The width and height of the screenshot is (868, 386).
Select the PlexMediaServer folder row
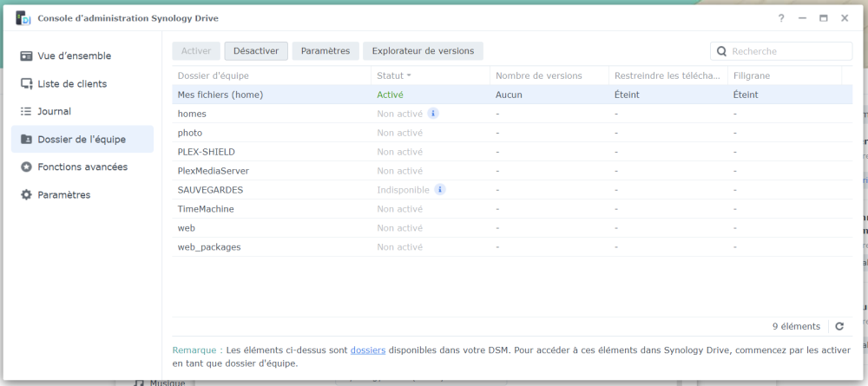click(x=512, y=171)
